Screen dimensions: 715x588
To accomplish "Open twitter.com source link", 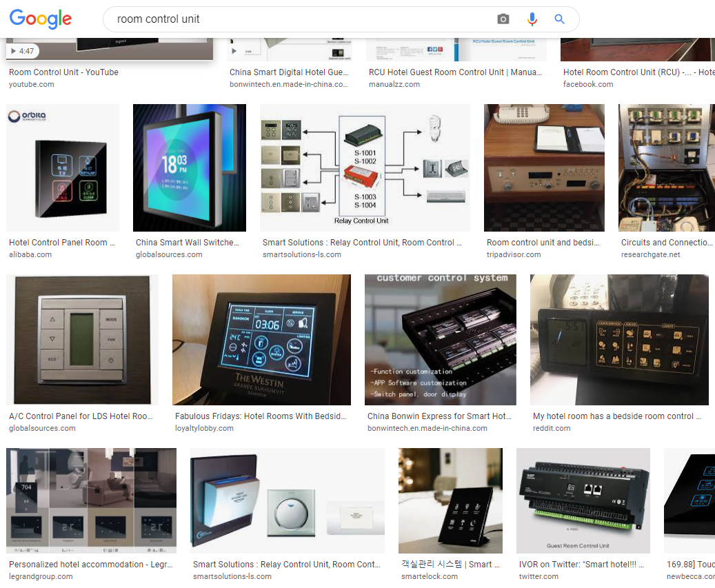I will coord(538,576).
